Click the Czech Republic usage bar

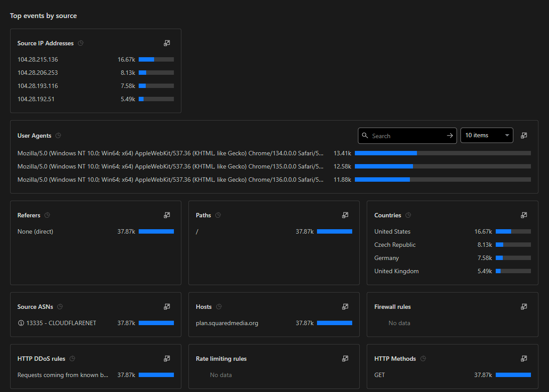(x=513, y=245)
